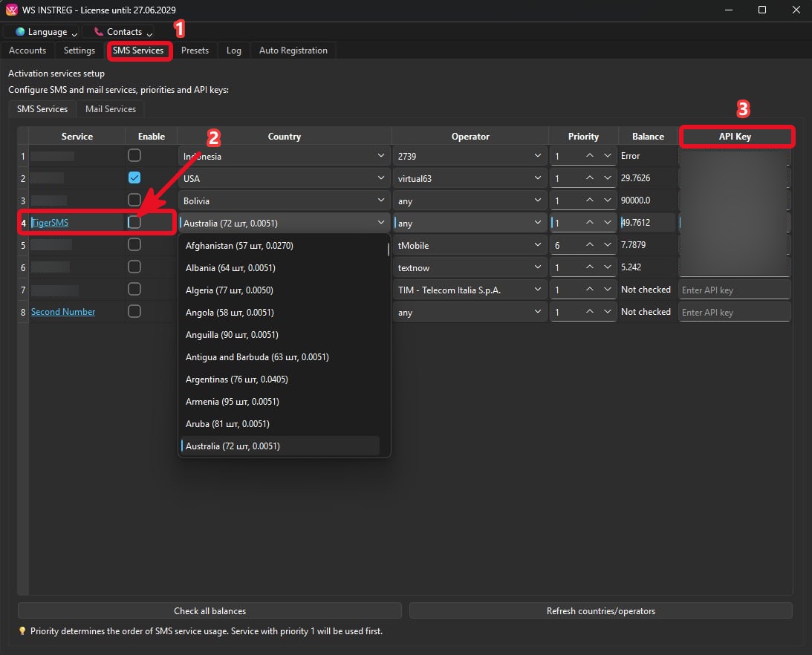Switch to the Mail Services sub-tab
The image size is (812, 655).
point(110,108)
